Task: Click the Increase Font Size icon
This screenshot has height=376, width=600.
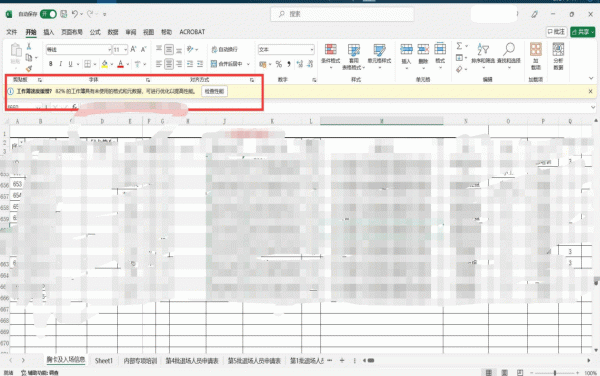Action: (133, 49)
